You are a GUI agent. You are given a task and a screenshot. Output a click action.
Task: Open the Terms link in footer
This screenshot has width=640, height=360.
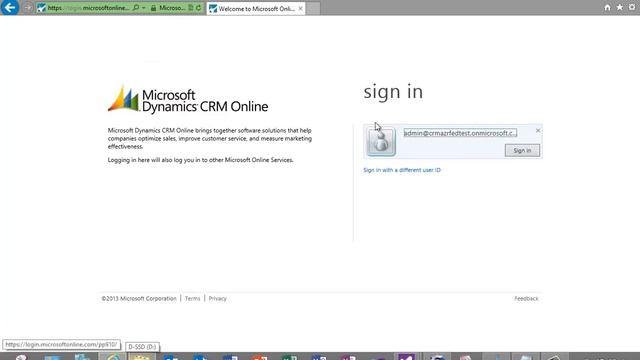192,298
